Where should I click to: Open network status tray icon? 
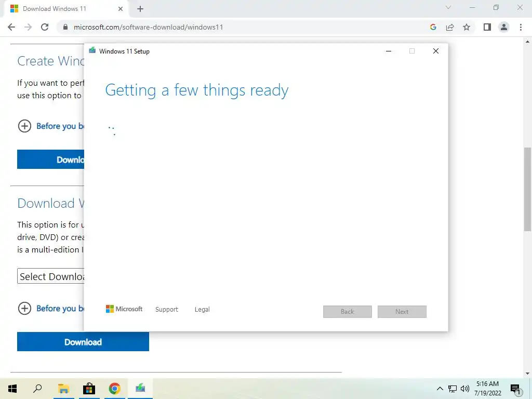(453, 389)
